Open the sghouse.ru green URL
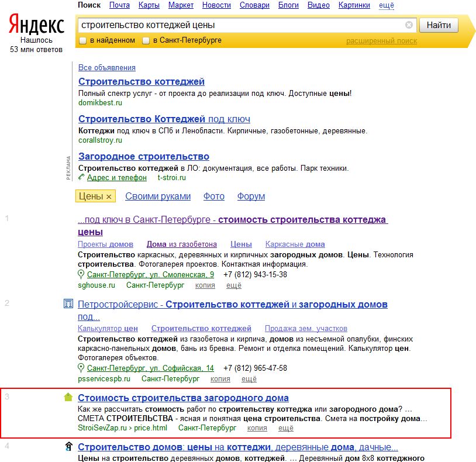Viewport: 476px width, 462px height. [x=96, y=285]
